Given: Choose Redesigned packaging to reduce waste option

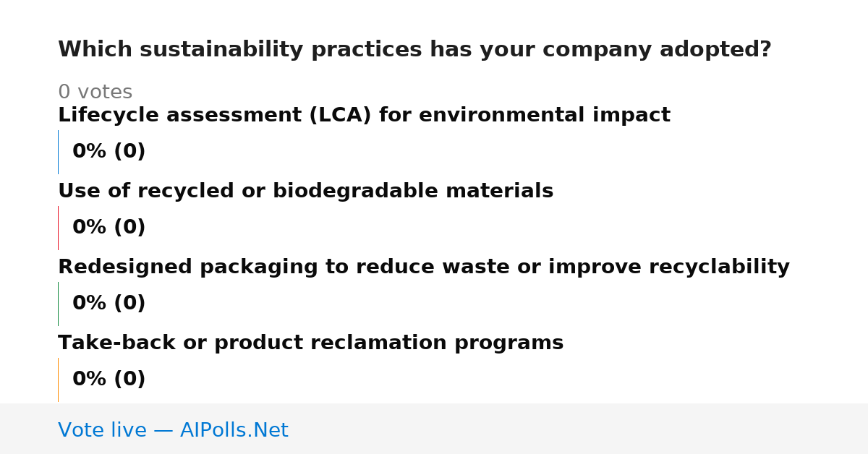Looking at the screenshot, I should click(x=424, y=267).
